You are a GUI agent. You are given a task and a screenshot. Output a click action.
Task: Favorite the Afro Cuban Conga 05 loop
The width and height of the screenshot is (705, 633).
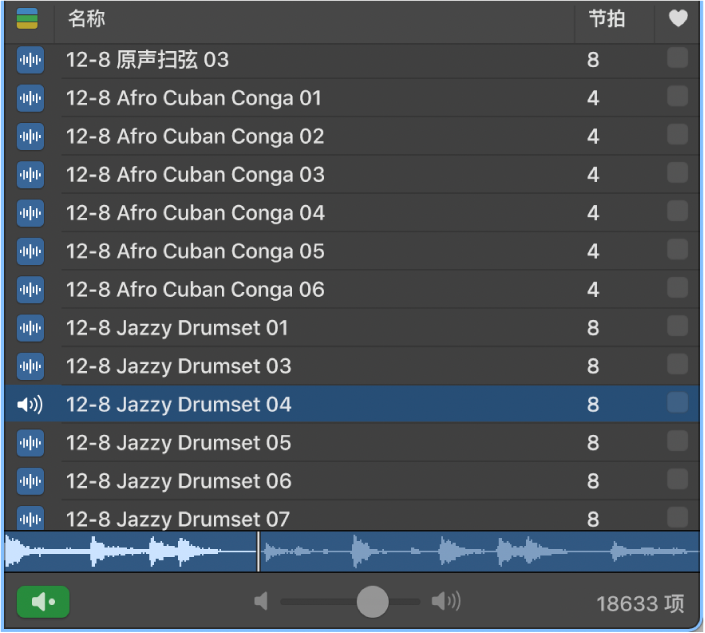677,250
